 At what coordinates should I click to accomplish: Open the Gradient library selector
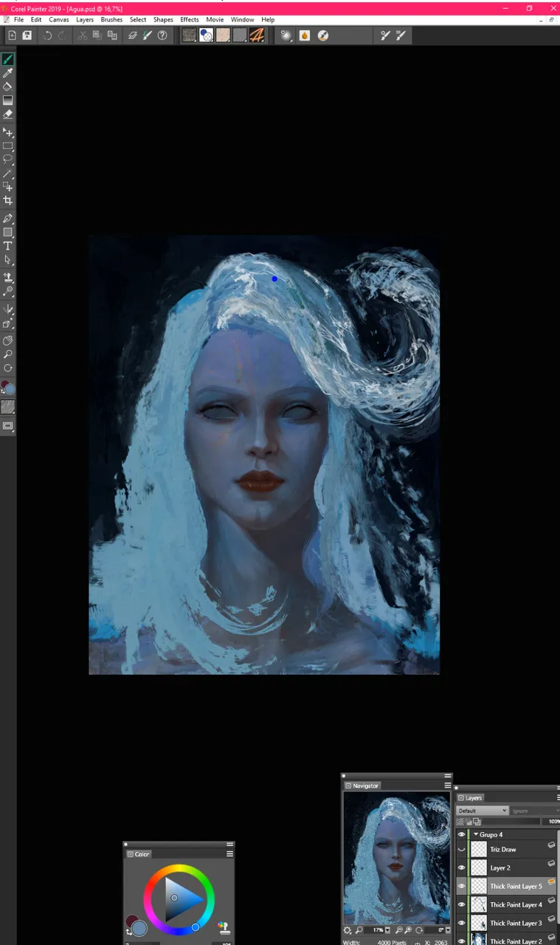(x=207, y=35)
